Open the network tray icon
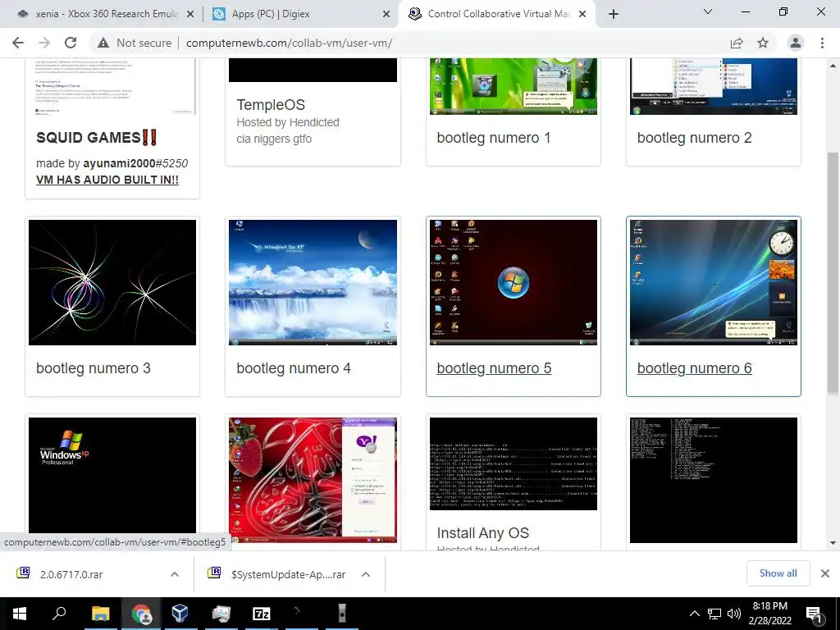 point(714,614)
